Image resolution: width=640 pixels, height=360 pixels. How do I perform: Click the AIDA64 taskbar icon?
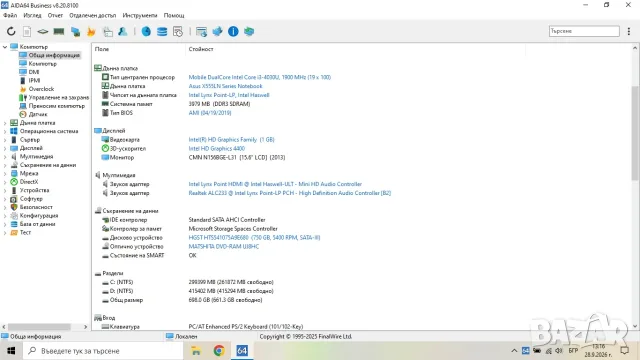[242, 351]
